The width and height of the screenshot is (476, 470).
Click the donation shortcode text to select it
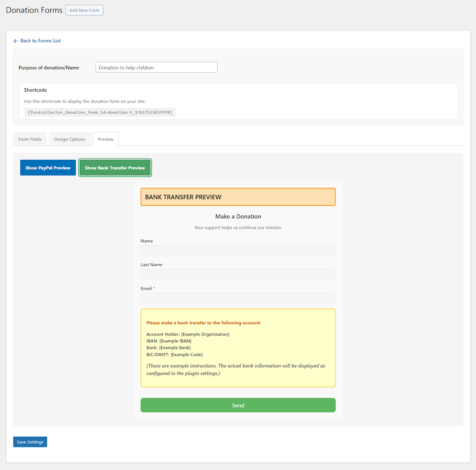[100, 112]
